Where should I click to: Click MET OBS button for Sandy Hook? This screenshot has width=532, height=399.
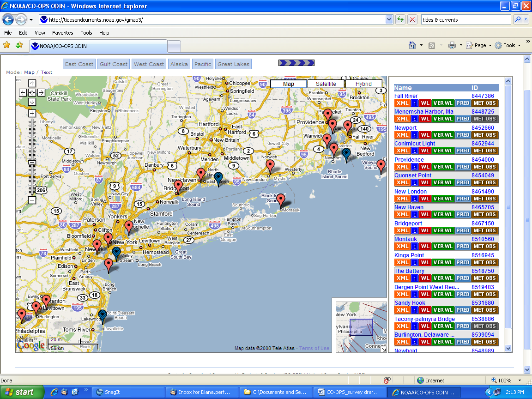(x=485, y=310)
